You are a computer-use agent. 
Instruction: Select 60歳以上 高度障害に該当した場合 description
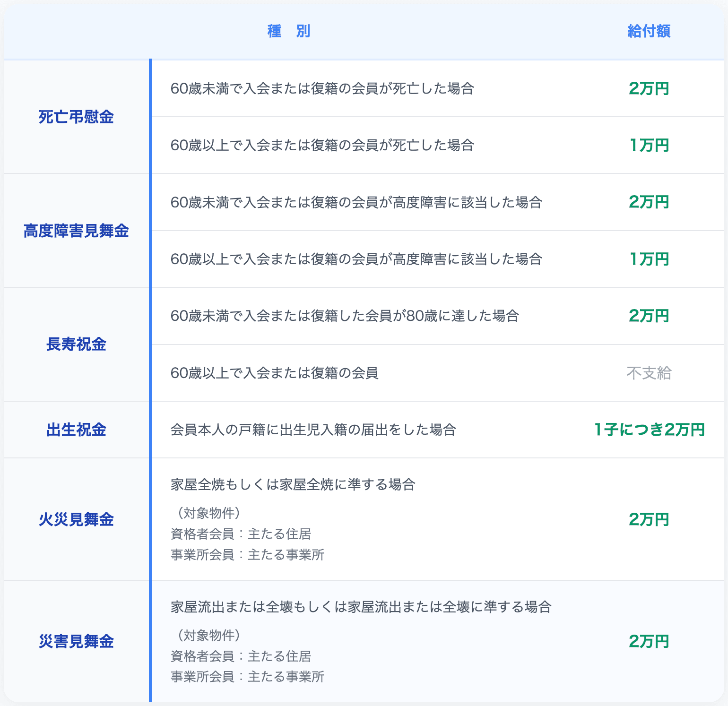[x=356, y=259]
